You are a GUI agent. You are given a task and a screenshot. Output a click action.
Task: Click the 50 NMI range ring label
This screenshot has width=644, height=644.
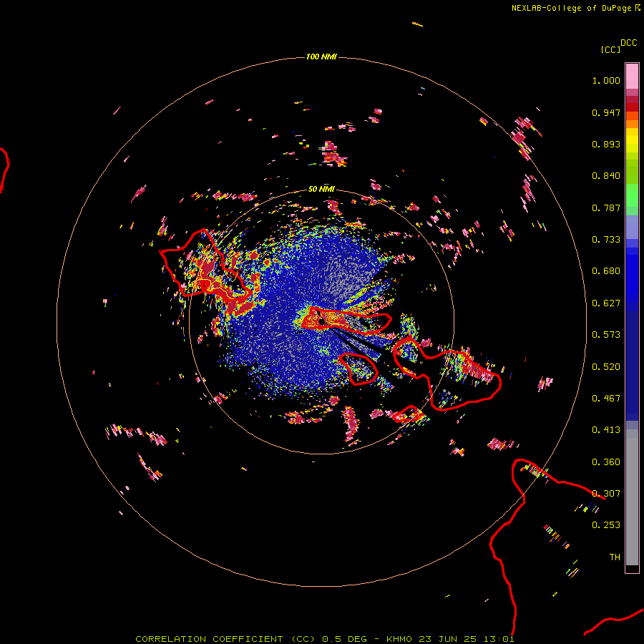pos(321,189)
